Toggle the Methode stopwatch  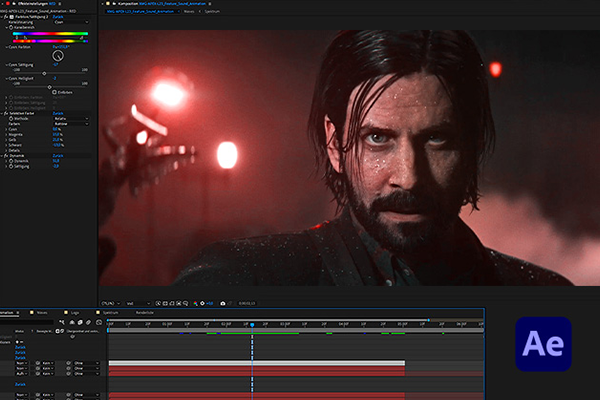pos(11,119)
